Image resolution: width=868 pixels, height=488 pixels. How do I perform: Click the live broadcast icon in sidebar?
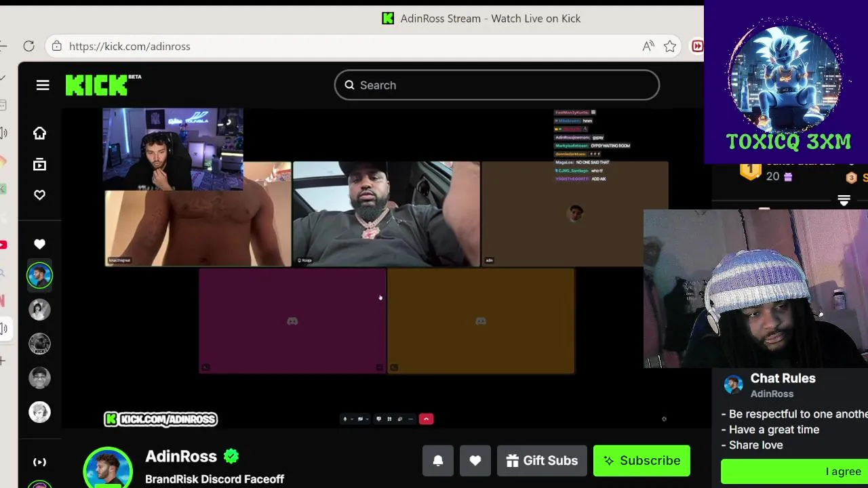[40, 462]
